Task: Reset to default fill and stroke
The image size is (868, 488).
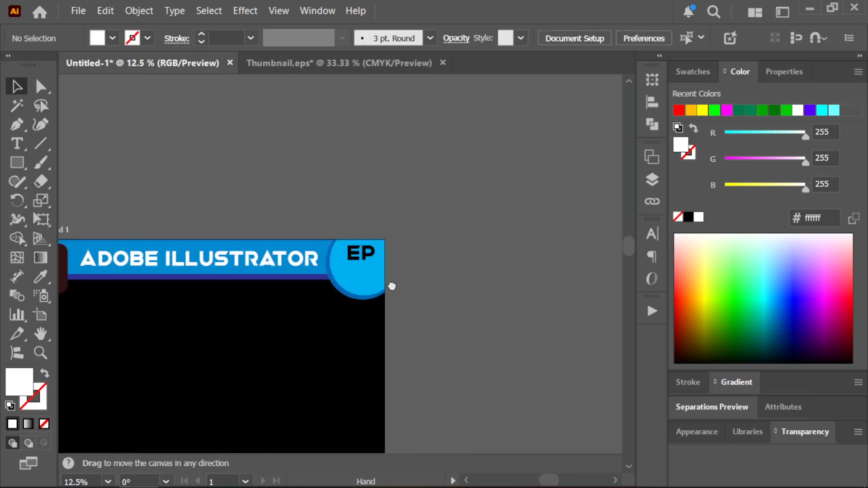Action: coord(10,405)
